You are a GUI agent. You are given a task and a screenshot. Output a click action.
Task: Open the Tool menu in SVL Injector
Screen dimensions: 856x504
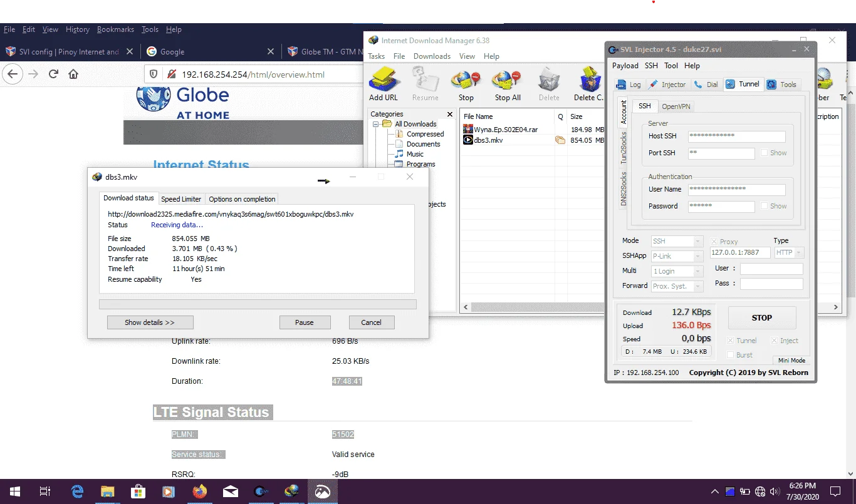[671, 66]
